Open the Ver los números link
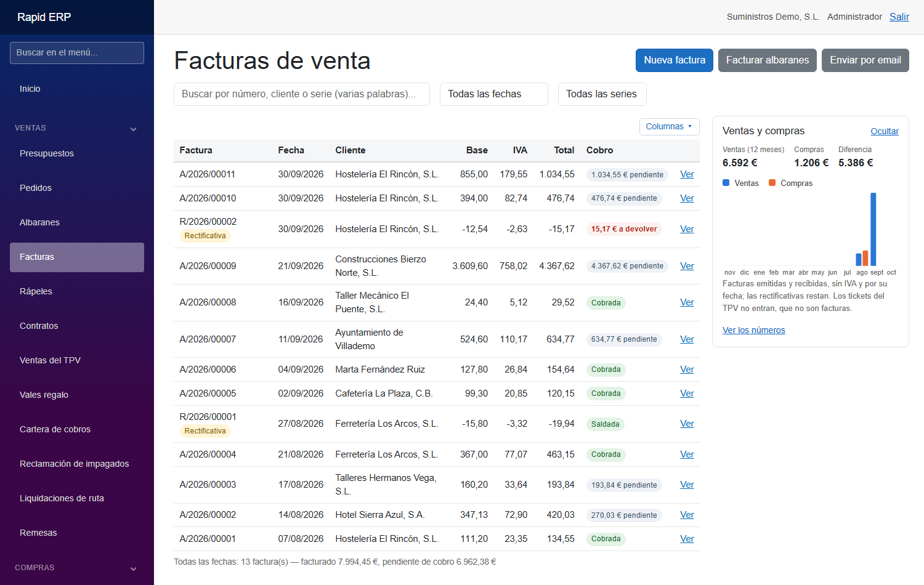Image resolution: width=924 pixels, height=585 pixels. [x=754, y=330]
